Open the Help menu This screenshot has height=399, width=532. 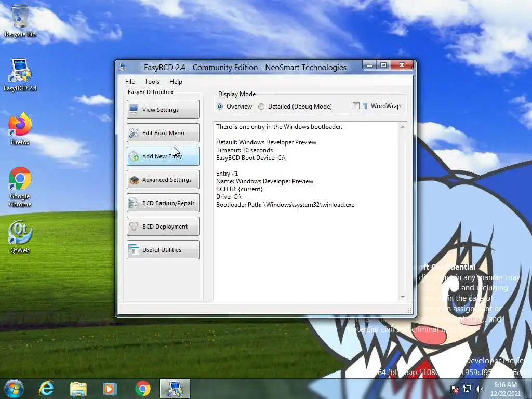(176, 82)
